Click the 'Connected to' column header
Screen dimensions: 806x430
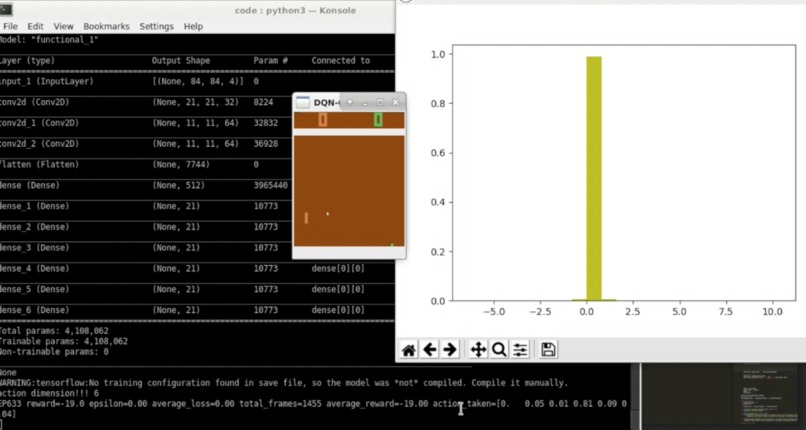coord(340,61)
